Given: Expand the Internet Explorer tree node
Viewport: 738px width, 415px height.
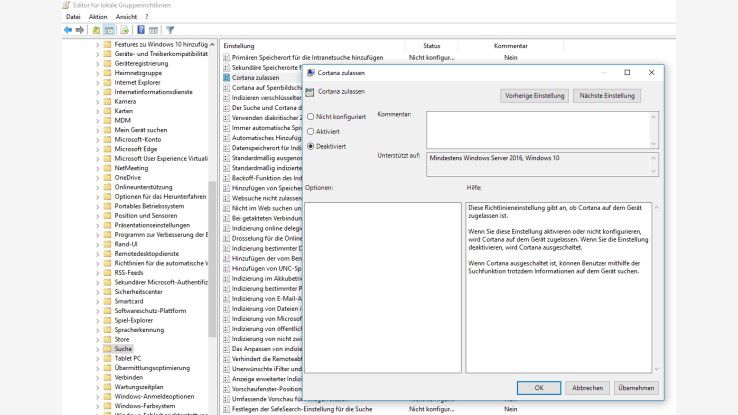Looking at the screenshot, I should pyautogui.click(x=98, y=82).
